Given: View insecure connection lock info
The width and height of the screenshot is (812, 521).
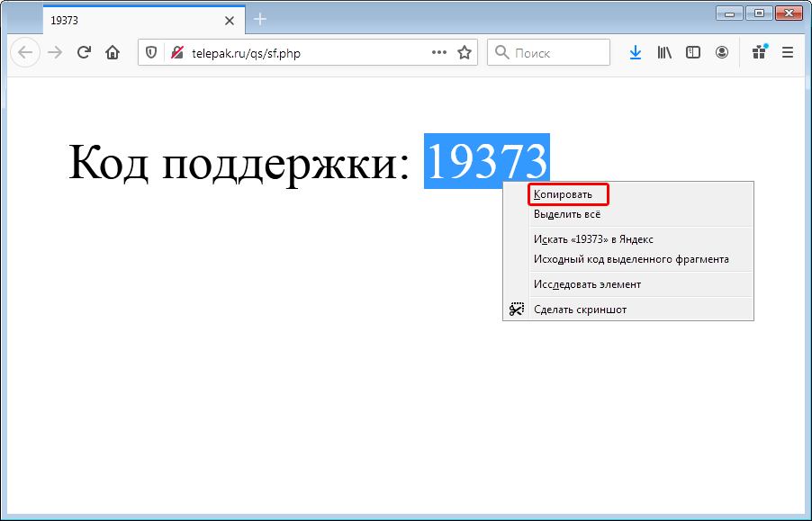Looking at the screenshot, I should [177, 53].
